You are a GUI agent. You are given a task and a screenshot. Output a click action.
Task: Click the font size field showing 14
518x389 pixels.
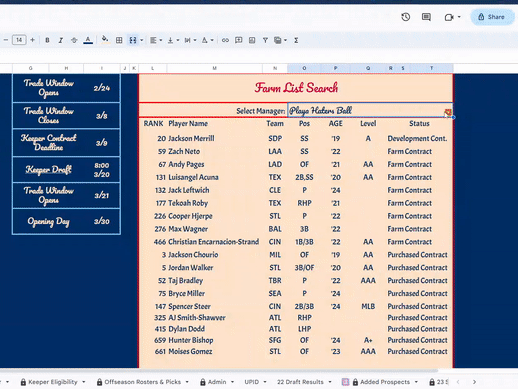(x=19, y=40)
